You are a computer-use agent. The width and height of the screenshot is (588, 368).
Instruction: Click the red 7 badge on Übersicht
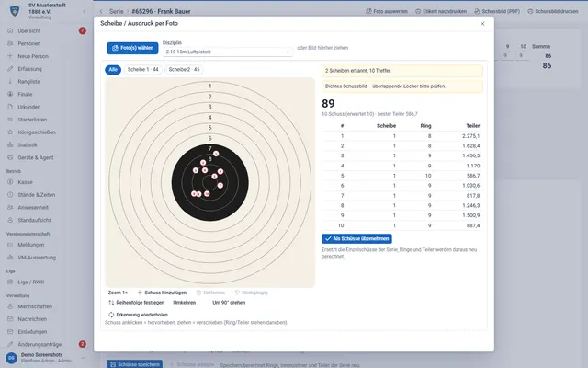[82, 30]
